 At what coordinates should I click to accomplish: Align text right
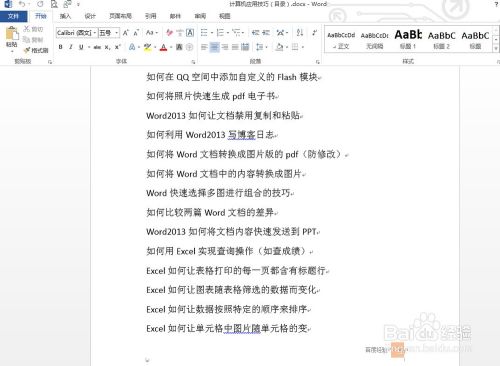point(225,47)
